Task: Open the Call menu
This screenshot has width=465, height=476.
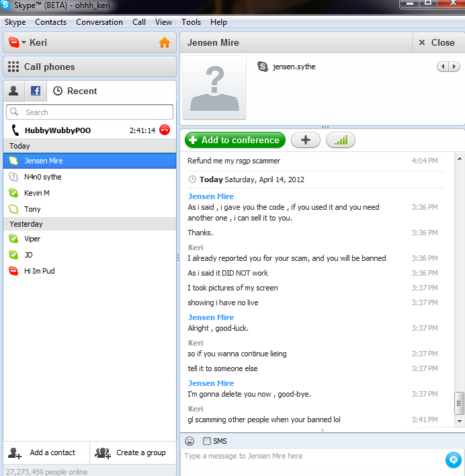Action: click(139, 22)
